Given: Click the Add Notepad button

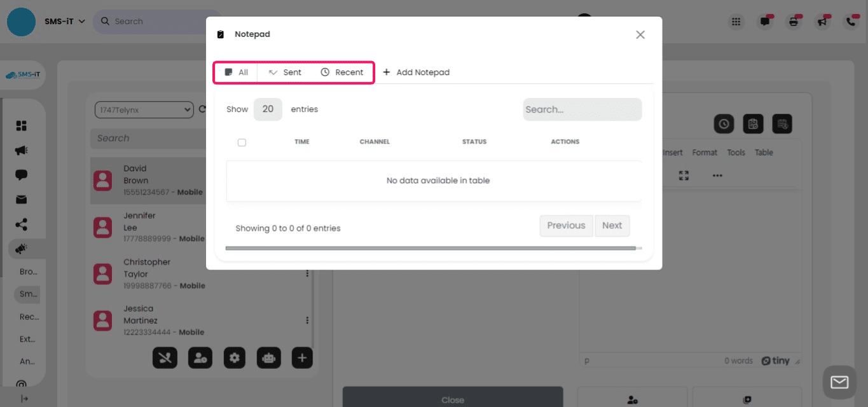Looking at the screenshot, I should click(417, 72).
